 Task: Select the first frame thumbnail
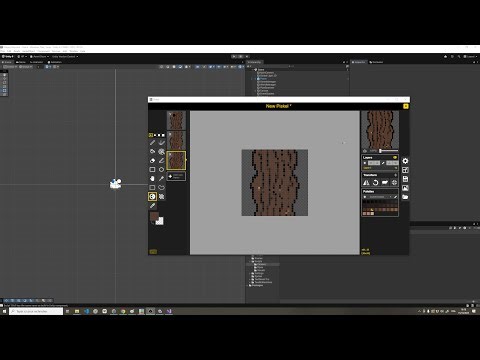[x=176, y=120]
